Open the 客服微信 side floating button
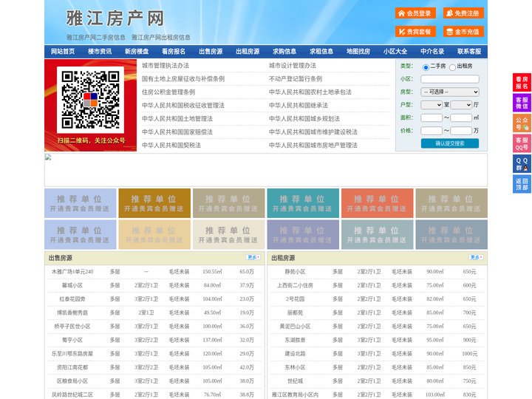Screen dimensions: 532x399 522,103
